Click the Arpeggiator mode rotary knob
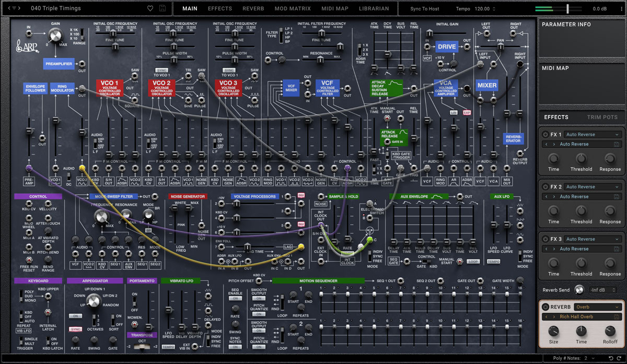The height and width of the screenshot is (364, 627). tap(94, 300)
